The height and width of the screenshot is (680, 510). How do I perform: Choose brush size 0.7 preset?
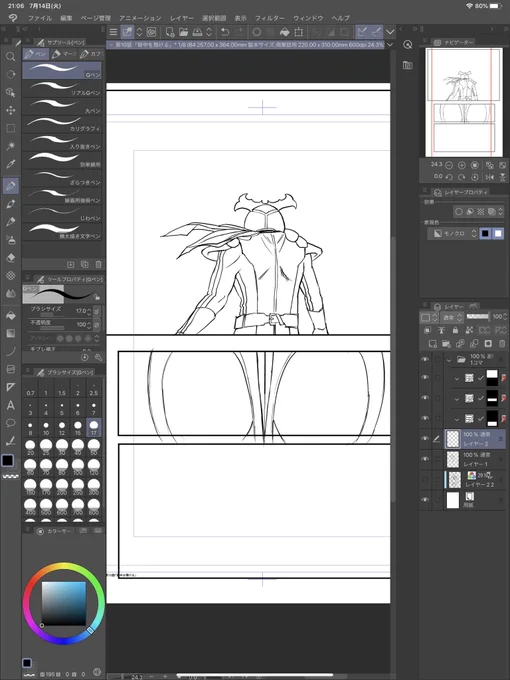click(30, 389)
